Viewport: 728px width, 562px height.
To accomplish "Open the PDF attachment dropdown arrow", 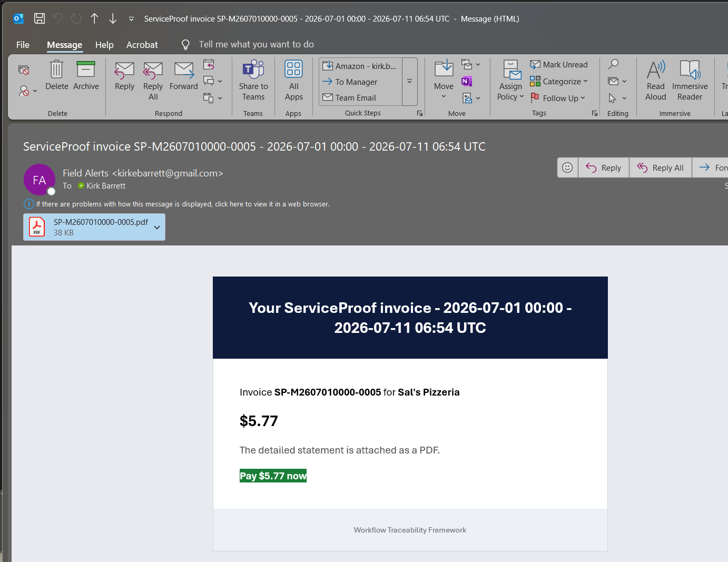I will click(157, 227).
